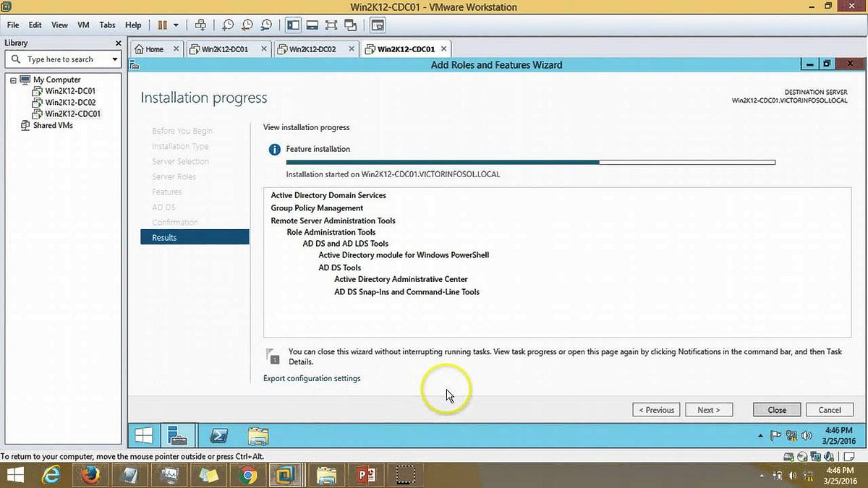Launch PowerShell from the guest taskbar
The image size is (868, 488).
point(218,435)
